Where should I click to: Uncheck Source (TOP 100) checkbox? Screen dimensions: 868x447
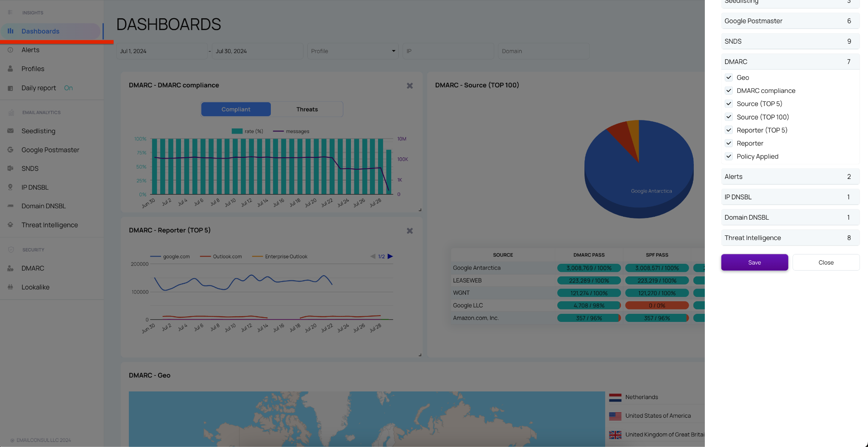[729, 117]
